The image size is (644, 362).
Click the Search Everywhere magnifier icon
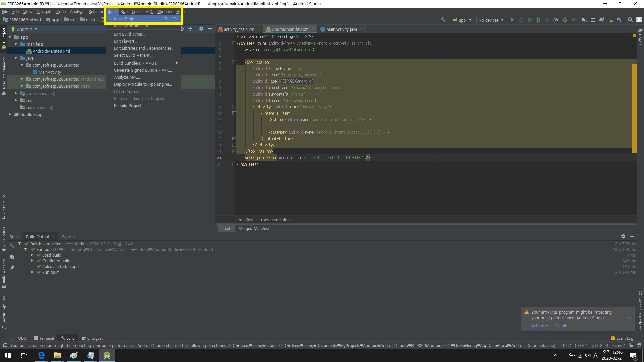click(630, 20)
